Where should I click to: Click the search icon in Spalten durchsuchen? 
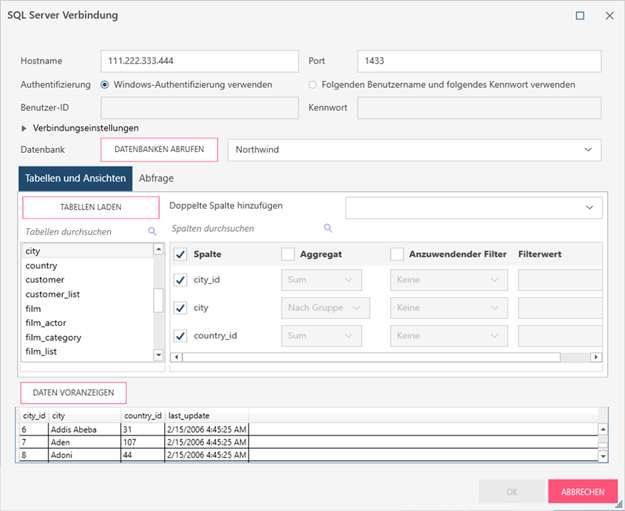coord(327,228)
